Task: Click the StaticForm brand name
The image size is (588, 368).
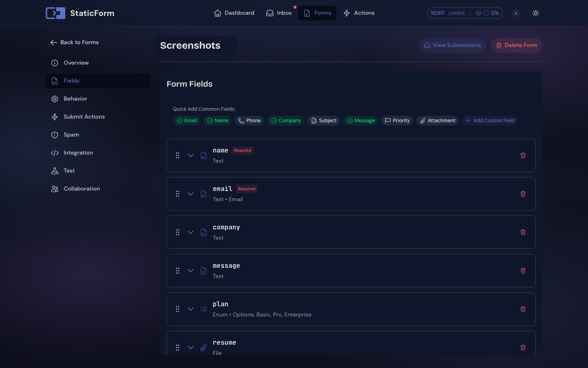Action: pyautogui.click(x=92, y=13)
